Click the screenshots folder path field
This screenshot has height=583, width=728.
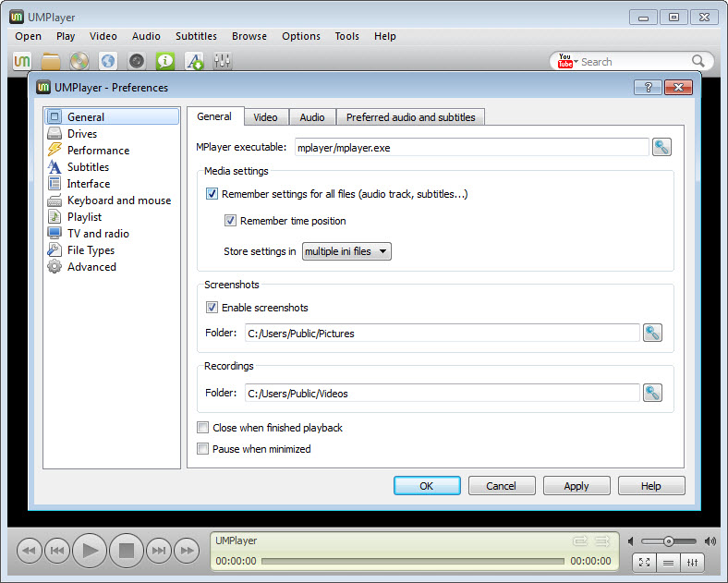coord(443,333)
